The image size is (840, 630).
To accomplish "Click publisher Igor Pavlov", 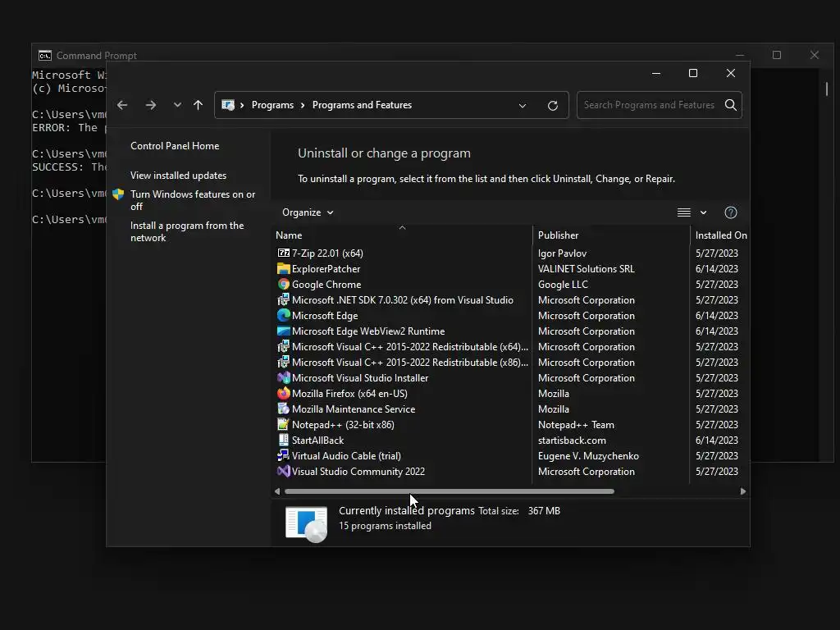I will point(562,253).
